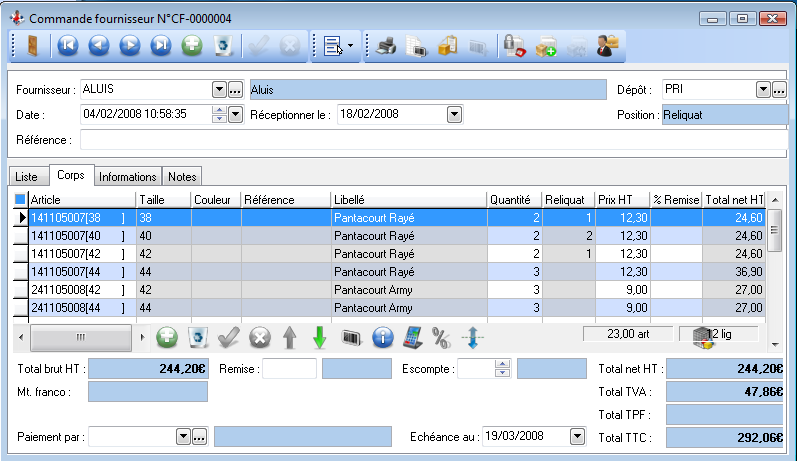Open the Dépôt dropdown list
The image size is (797, 461).
coord(763,90)
